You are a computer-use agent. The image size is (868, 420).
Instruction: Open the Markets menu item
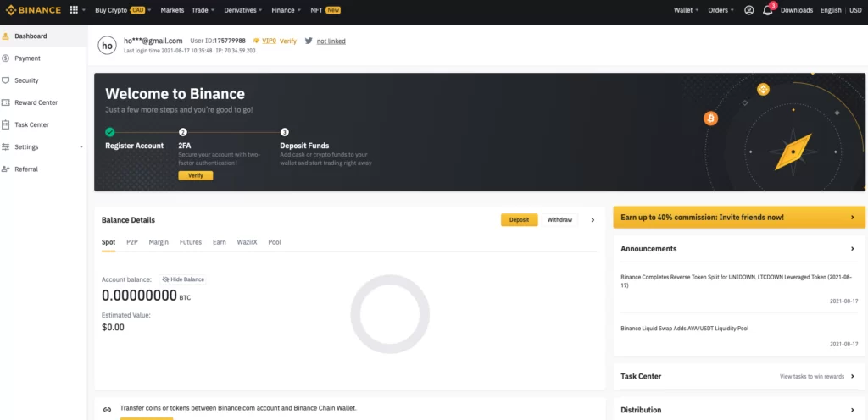(x=172, y=10)
